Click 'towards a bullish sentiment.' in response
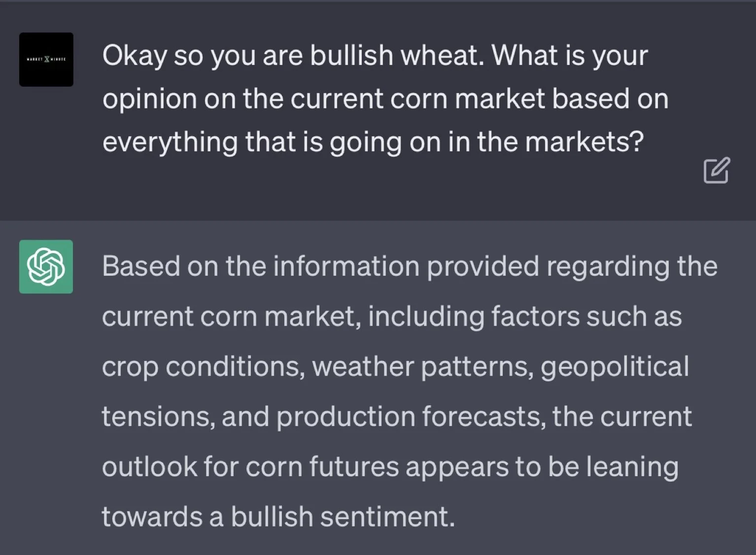Viewport: 756px width, 555px height. point(278,517)
